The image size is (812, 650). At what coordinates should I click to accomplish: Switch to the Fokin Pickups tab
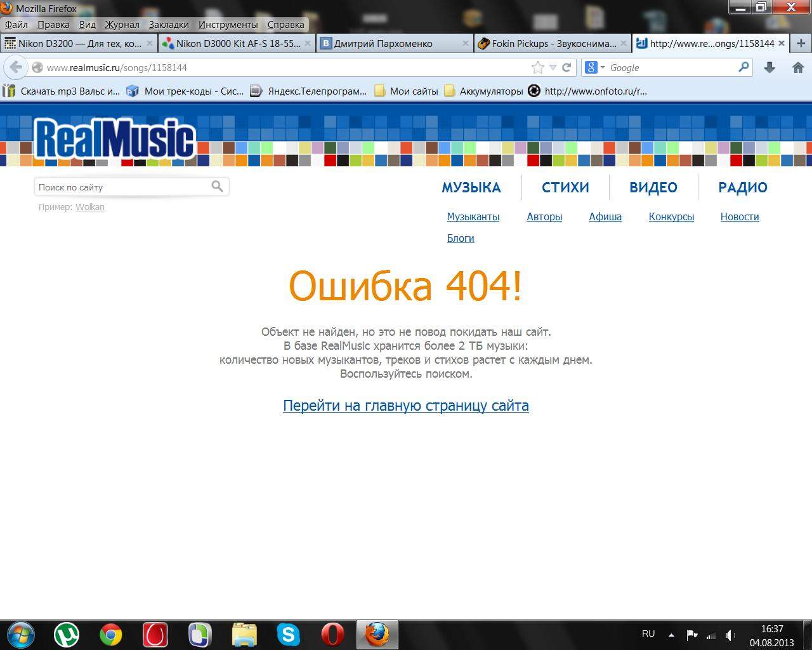[x=552, y=43]
